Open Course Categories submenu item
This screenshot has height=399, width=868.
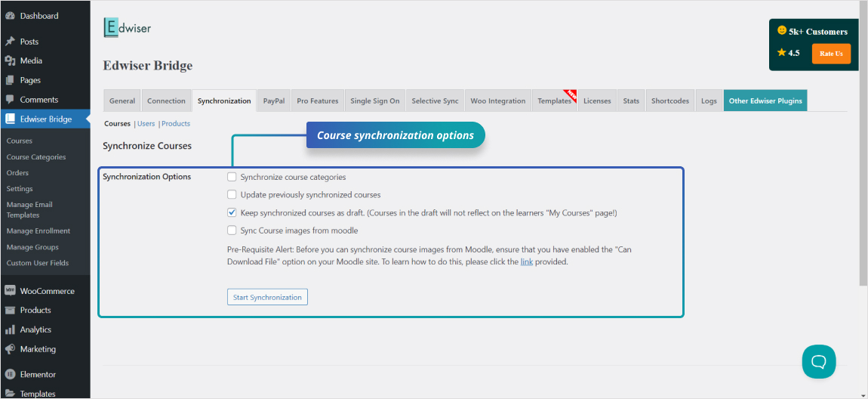coord(36,157)
